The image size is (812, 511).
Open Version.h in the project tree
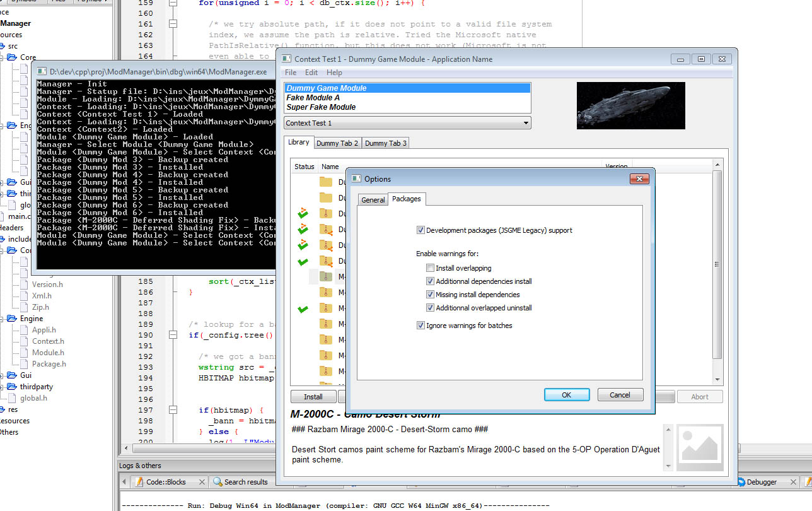(x=47, y=285)
